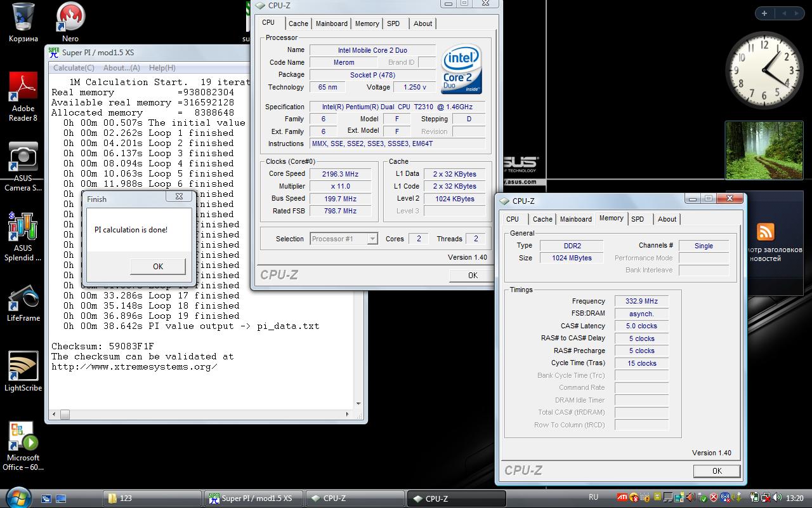Image resolution: width=812 pixels, height=508 pixels.
Task: Click the CAS# Latency value 5.0 clocks
Action: click(641, 326)
